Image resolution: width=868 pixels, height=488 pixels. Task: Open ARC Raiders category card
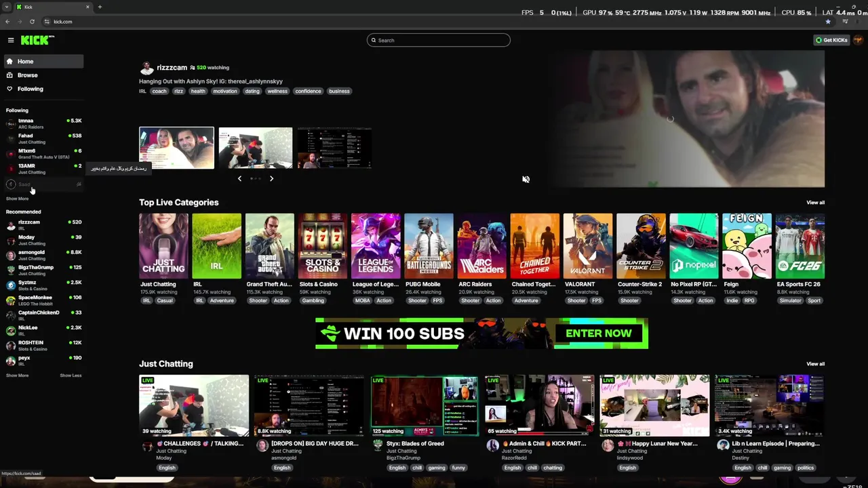(481, 246)
